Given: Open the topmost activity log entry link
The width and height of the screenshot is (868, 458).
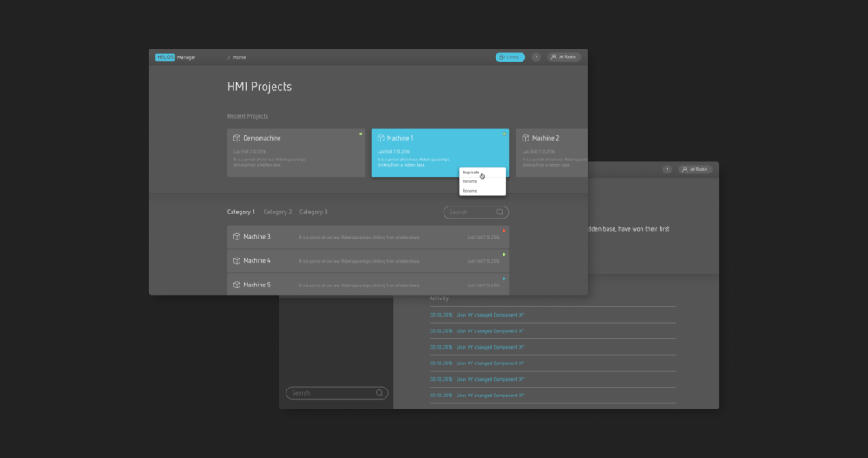Looking at the screenshot, I should coord(490,315).
